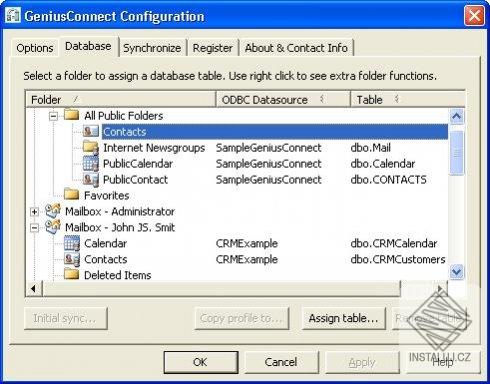Expand the Mailbox - Administrator node
This screenshot has height=384, width=490.
click(34, 212)
